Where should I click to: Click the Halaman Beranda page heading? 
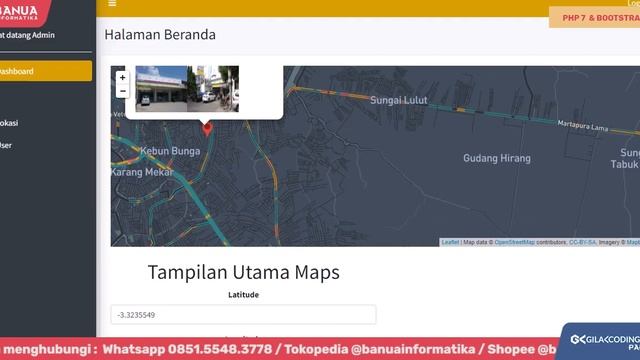point(160,35)
